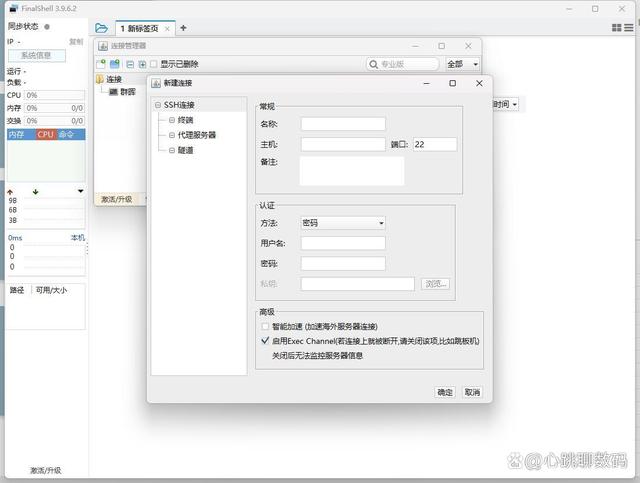
Task: Enable 智能加速 checkbox
Action: 265,326
